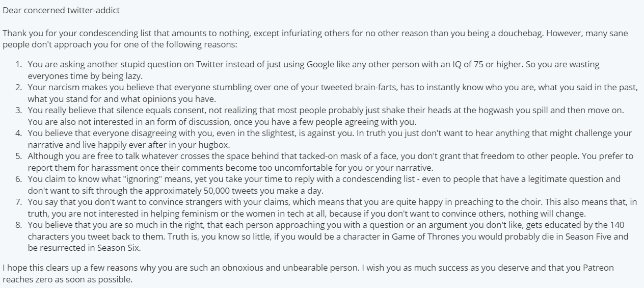Click list item 3 about silence equals consent
This screenshot has width=644, height=288.
point(327,116)
